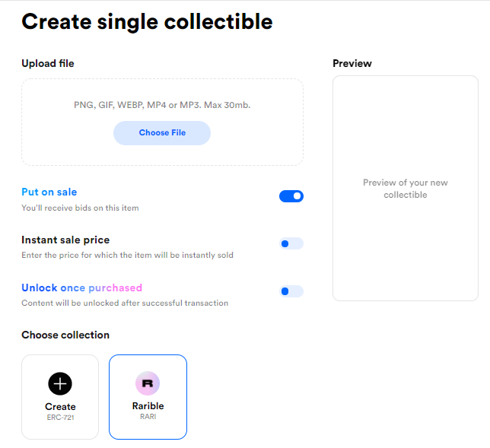Enable the Instant sale price toggle
The width and height of the screenshot is (490, 448).
click(x=291, y=243)
